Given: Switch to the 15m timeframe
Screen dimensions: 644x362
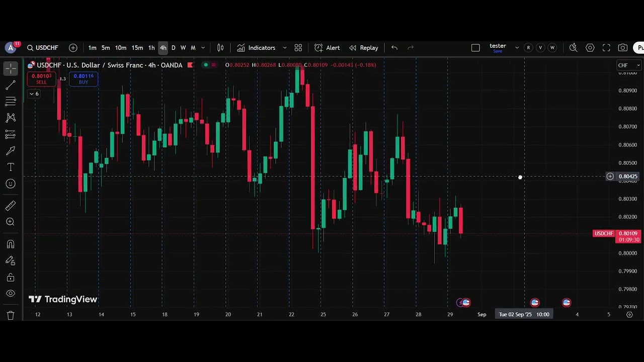Looking at the screenshot, I should 137,48.
